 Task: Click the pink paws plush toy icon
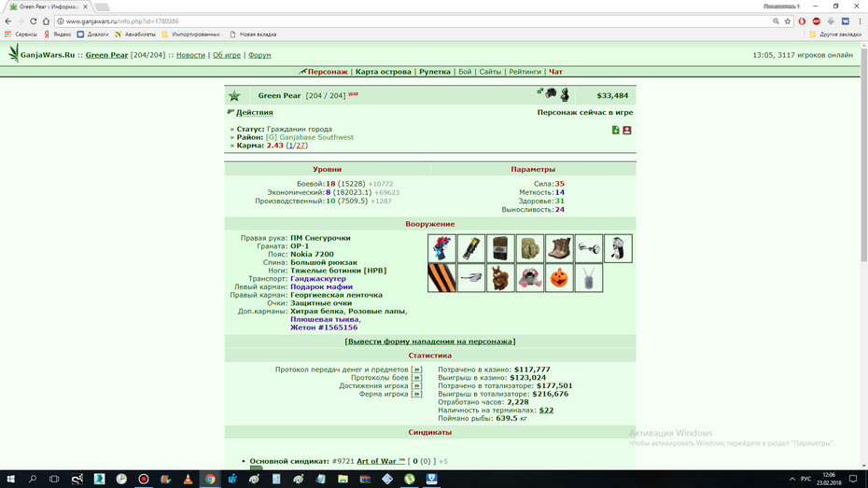[x=530, y=278]
